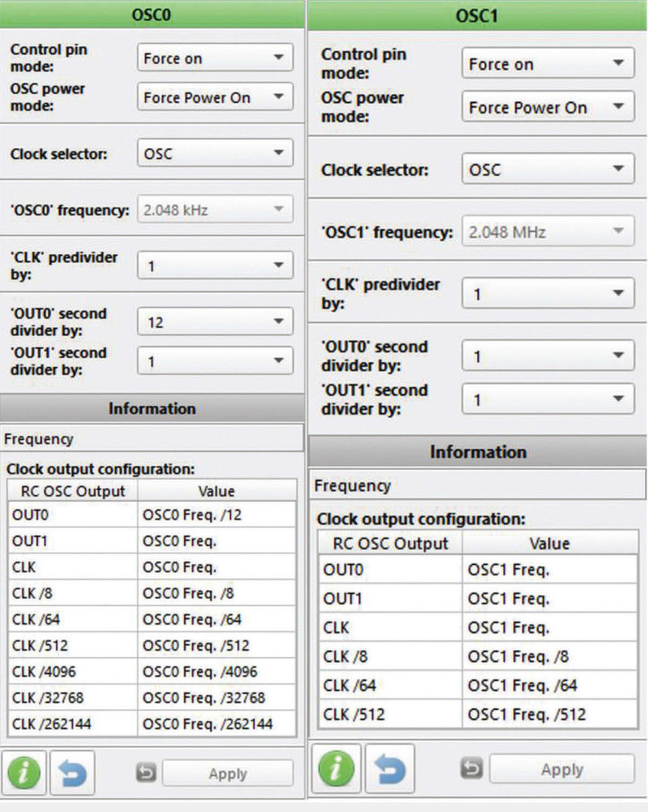
Task: Click the small gray revert icon beside OSC1 Apply
Action: point(471,768)
